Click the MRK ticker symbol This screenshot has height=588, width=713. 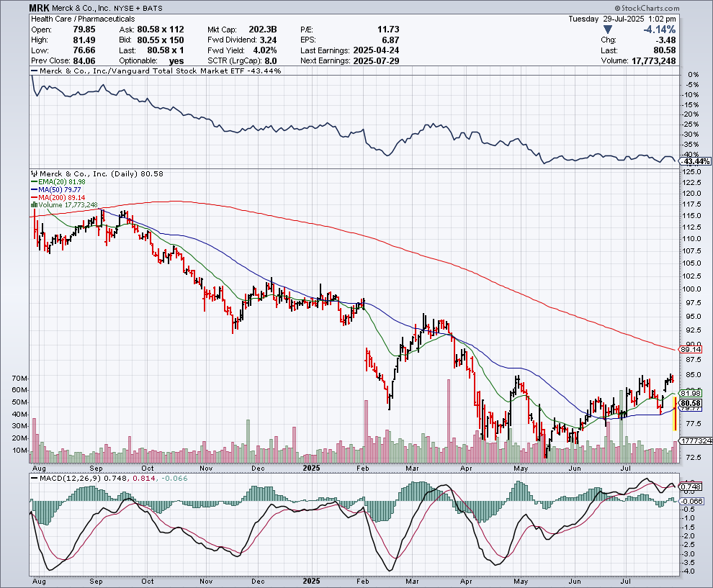[39, 8]
